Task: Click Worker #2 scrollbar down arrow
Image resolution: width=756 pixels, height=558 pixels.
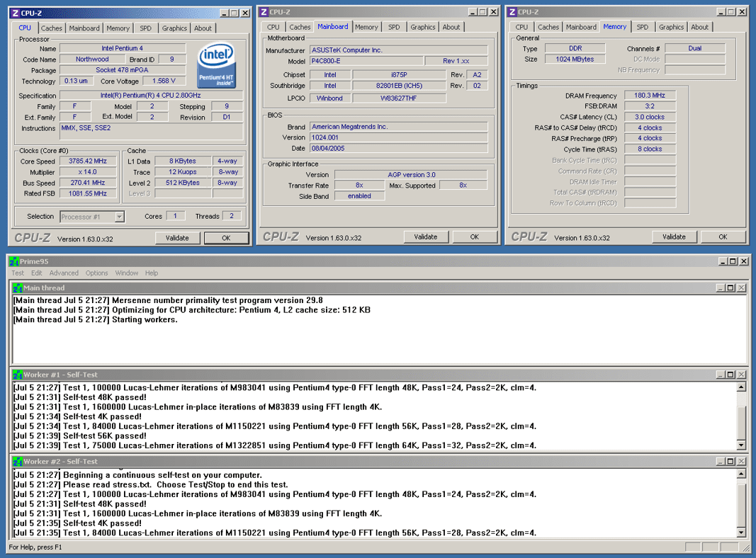Action: point(741,533)
